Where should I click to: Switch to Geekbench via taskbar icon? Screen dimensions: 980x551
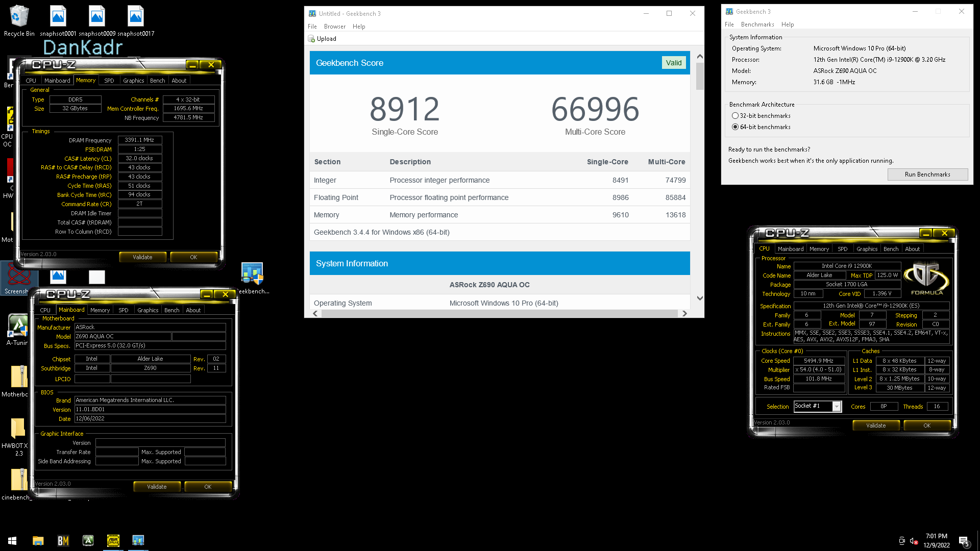(138, 540)
